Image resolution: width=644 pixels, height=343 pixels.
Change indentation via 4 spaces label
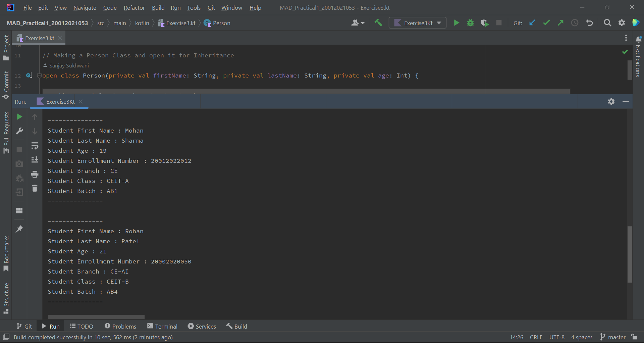(x=582, y=337)
